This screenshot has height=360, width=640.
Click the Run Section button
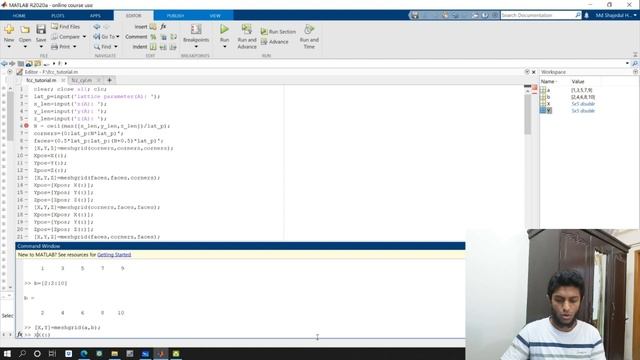(278, 31)
